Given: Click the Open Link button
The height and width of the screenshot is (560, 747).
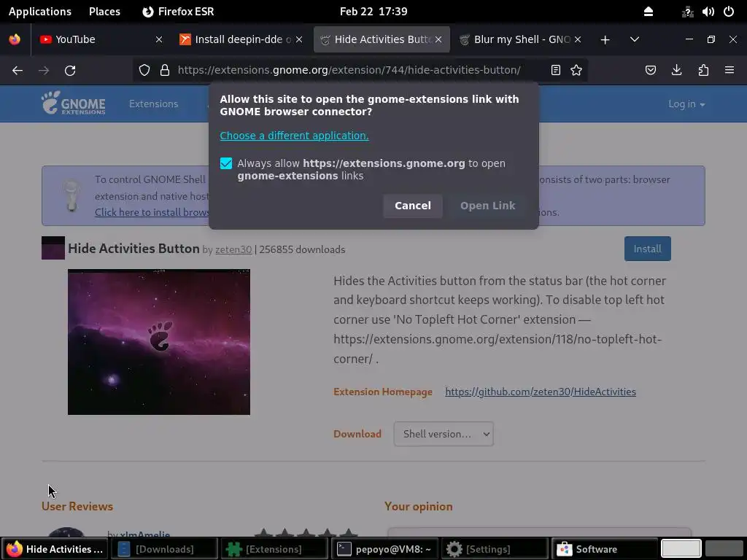Looking at the screenshot, I should (x=487, y=206).
